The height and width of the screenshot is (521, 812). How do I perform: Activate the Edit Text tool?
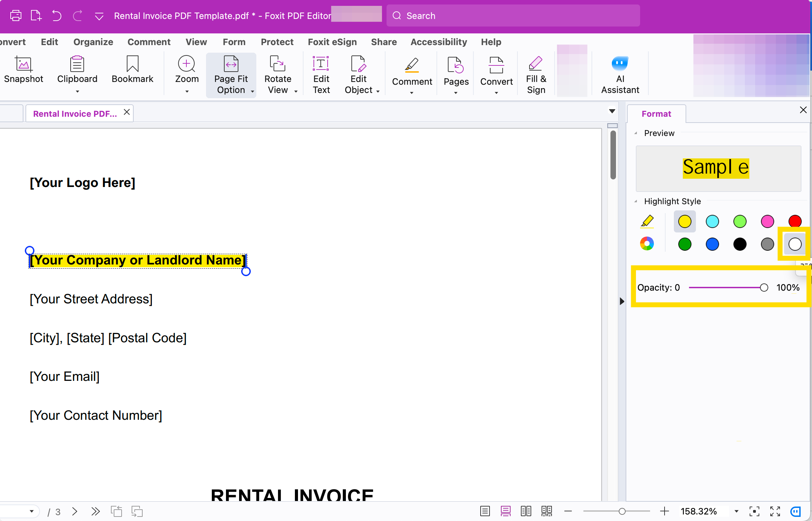(321, 74)
